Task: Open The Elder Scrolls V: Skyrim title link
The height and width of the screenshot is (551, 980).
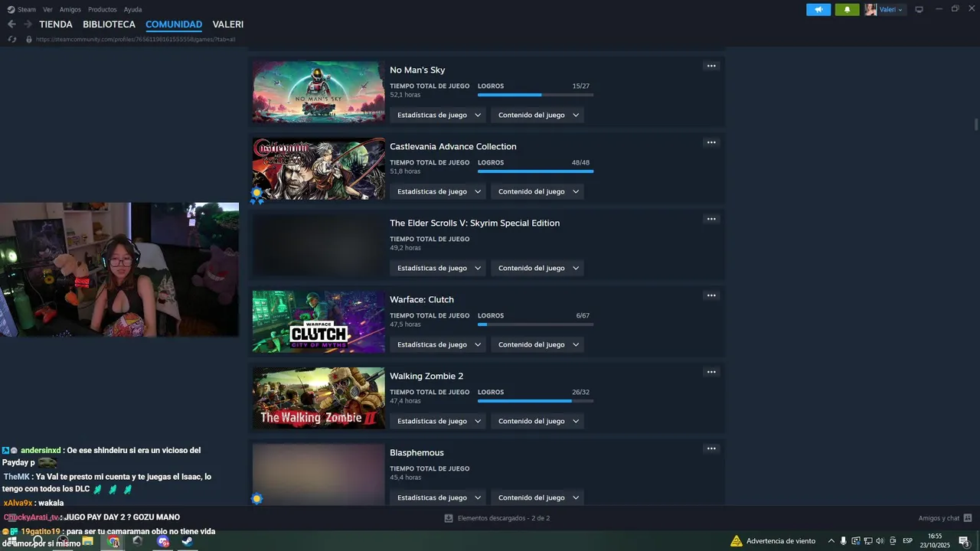Action: click(x=475, y=223)
